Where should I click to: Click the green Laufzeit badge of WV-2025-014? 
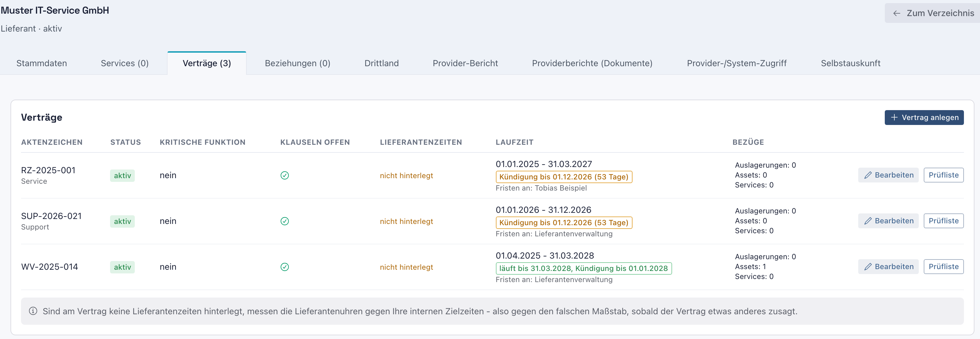tap(584, 268)
